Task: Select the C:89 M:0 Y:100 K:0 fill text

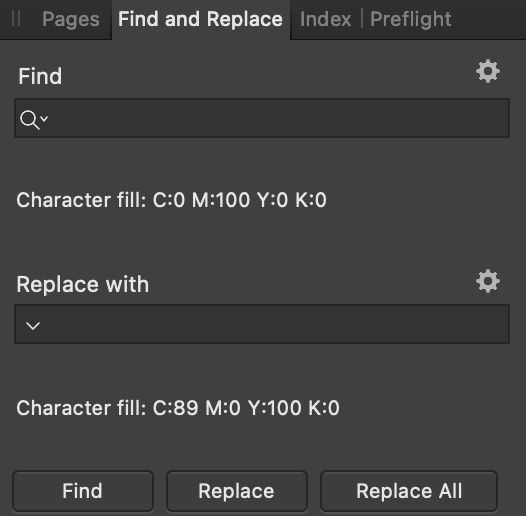Action: point(246,408)
